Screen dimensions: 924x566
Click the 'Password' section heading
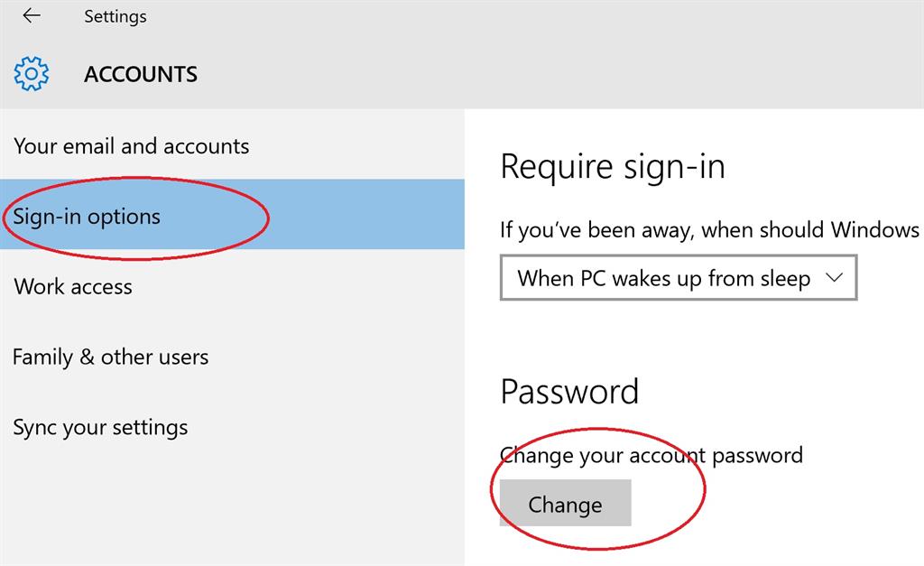(569, 392)
